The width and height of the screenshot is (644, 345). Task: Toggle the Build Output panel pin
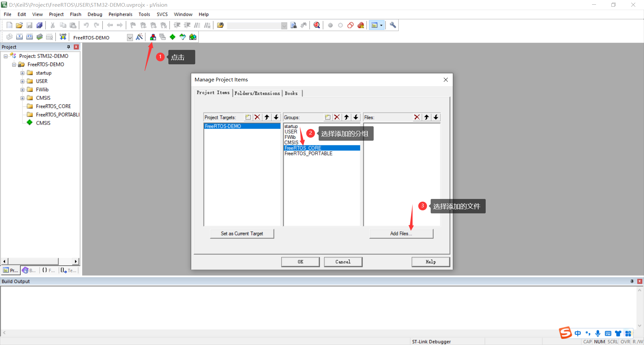click(x=632, y=281)
